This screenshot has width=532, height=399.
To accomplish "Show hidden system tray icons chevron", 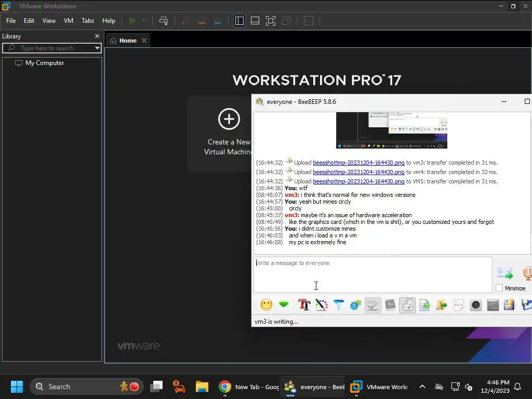I will click(x=422, y=387).
